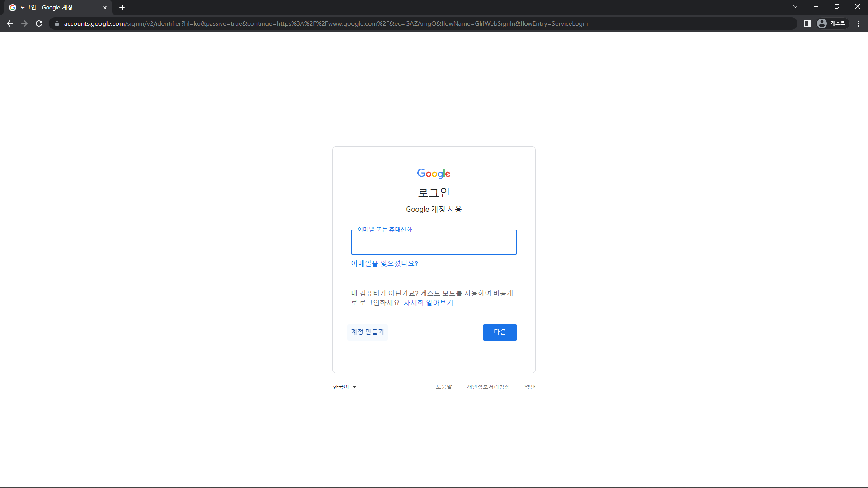This screenshot has height=488, width=868.
Task: Click the lock site info icon
Action: [x=57, y=23]
